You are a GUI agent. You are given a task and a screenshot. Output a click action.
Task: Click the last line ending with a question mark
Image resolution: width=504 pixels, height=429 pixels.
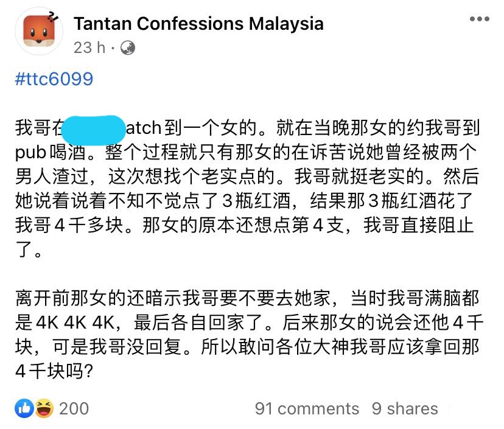[54, 371]
